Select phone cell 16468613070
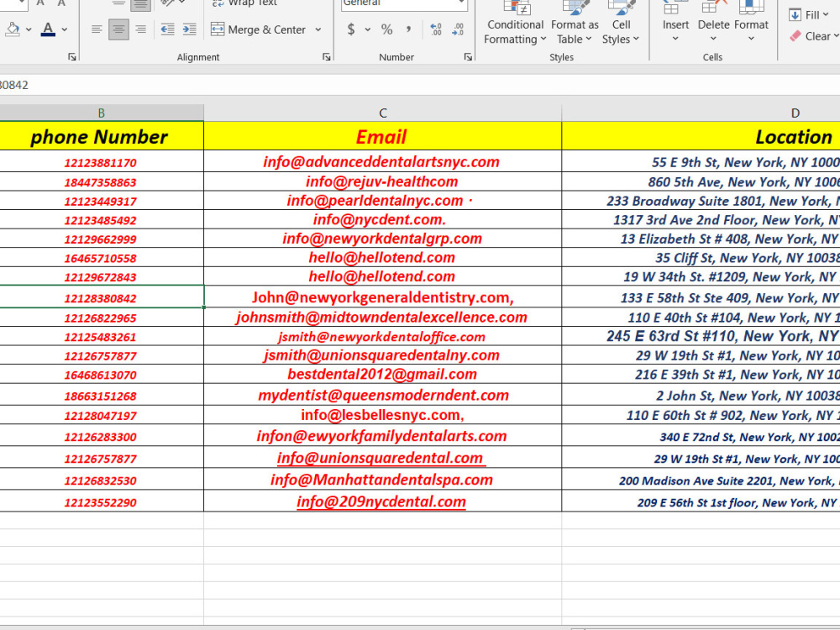The image size is (840, 630). (x=102, y=375)
